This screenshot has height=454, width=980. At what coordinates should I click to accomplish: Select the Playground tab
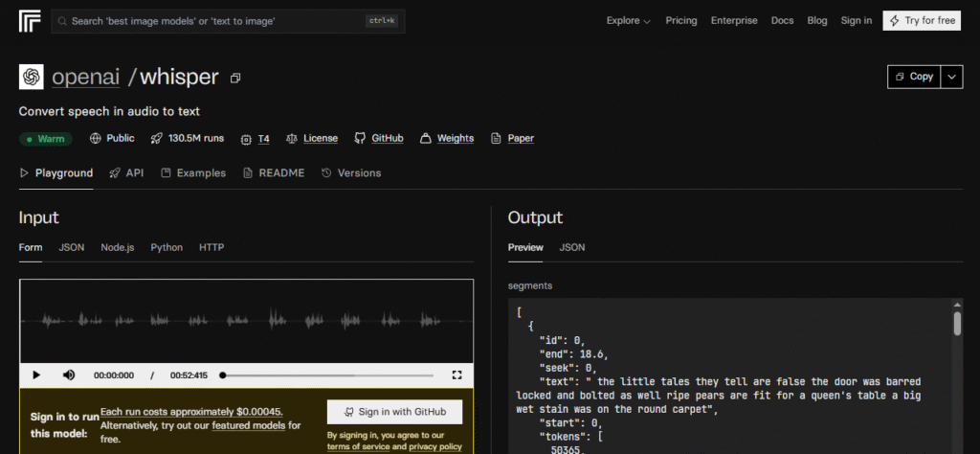[x=56, y=173]
